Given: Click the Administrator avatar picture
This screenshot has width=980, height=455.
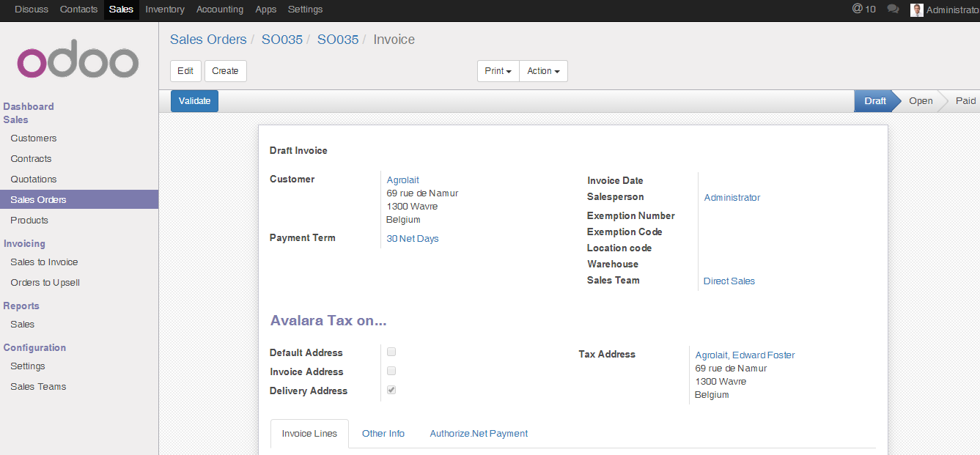Looking at the screenshot, I should pos(916,10).
